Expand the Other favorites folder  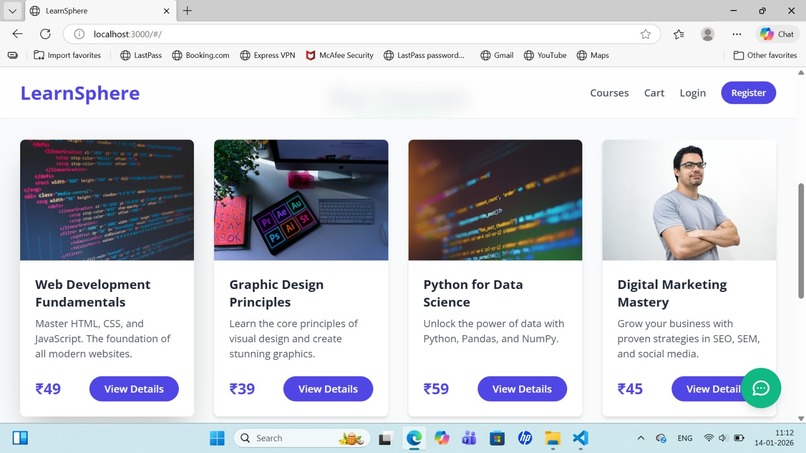765,55
